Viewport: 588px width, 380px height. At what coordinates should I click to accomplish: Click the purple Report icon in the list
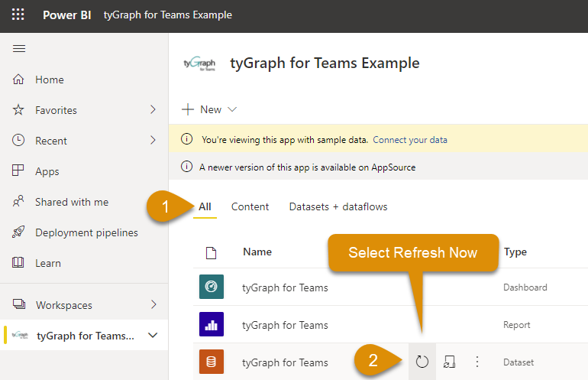click(212, 325)
